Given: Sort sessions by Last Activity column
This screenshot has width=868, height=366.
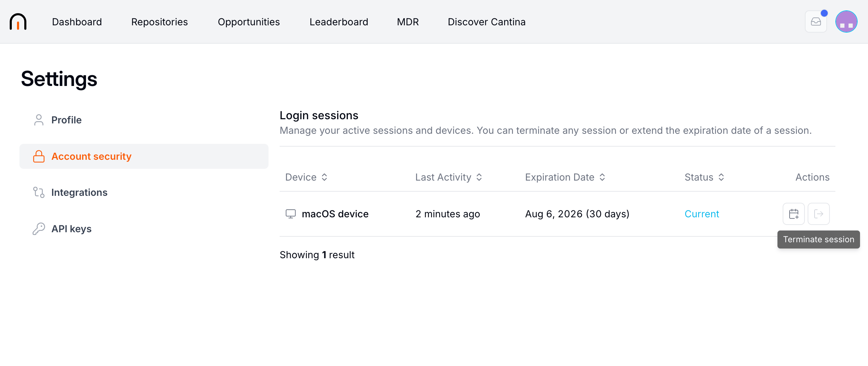Looking at the screenshot, I should 449,177.
